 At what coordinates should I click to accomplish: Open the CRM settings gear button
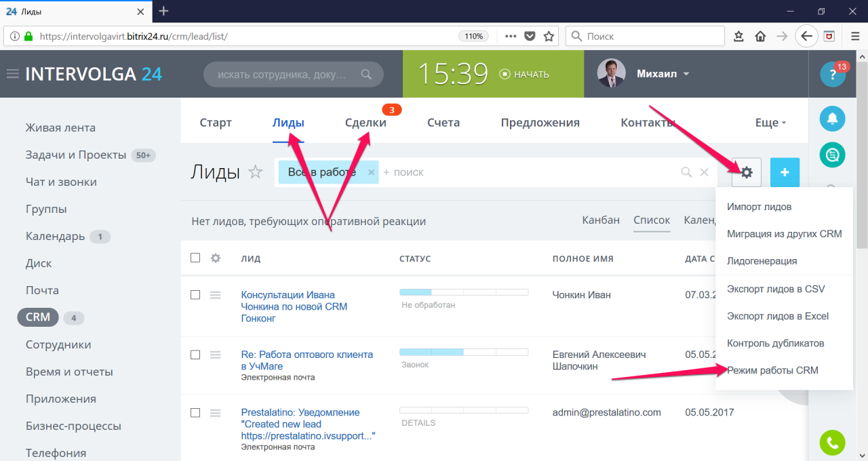[x=747, y=172]
